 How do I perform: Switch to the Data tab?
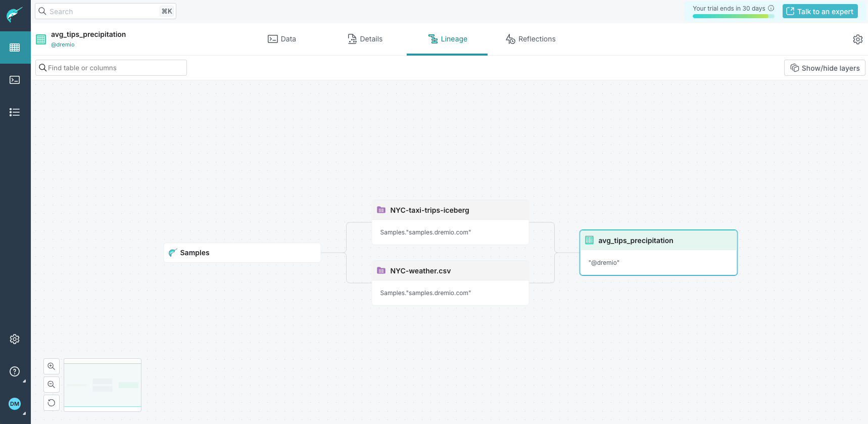click(282, 39)
